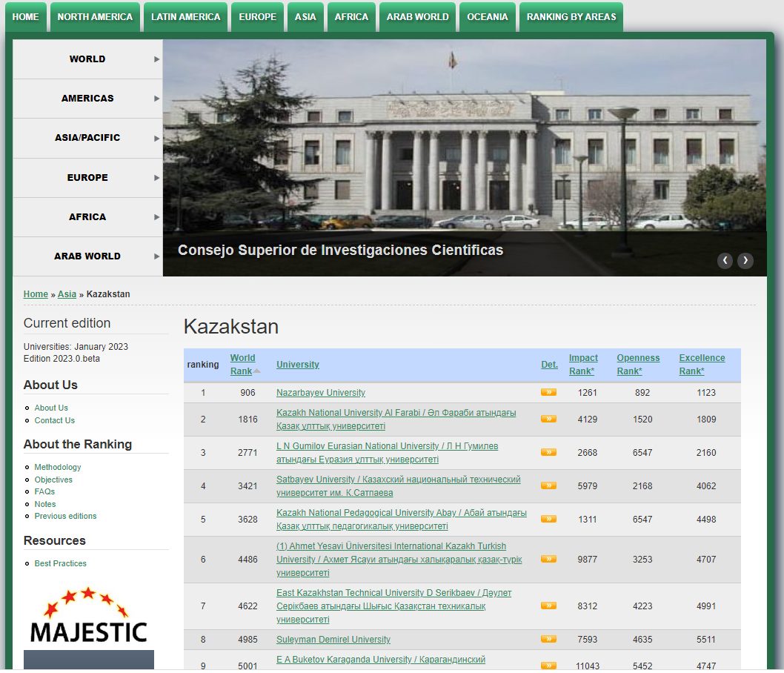
Task: Click Asia breadcrumb link
Action: coord(67,294)
